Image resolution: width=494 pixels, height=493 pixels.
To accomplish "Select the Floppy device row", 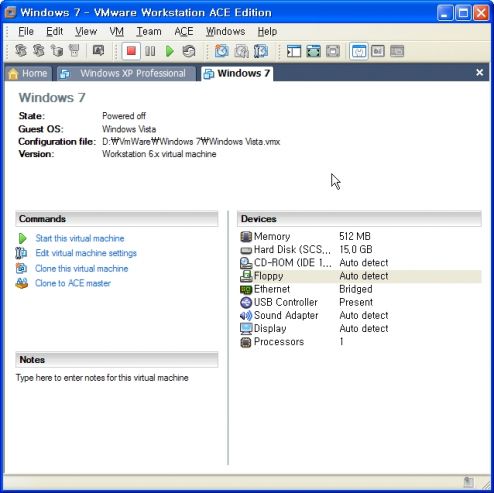I will click(x=360, y=276).
